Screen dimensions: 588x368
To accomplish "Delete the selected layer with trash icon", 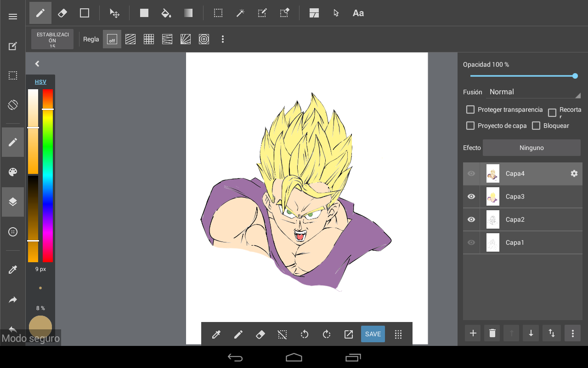I will coord(492,333).
